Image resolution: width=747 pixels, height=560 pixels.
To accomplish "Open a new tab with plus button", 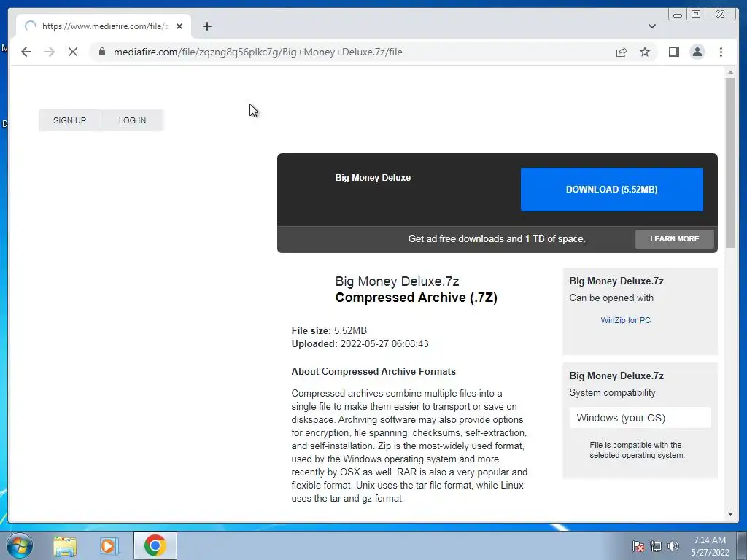I will coord(206,26).
